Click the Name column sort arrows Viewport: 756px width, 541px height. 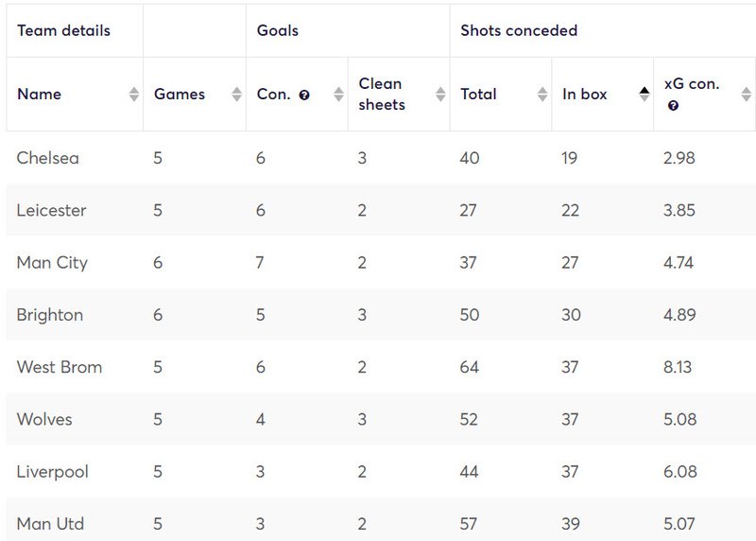[134, 95]
